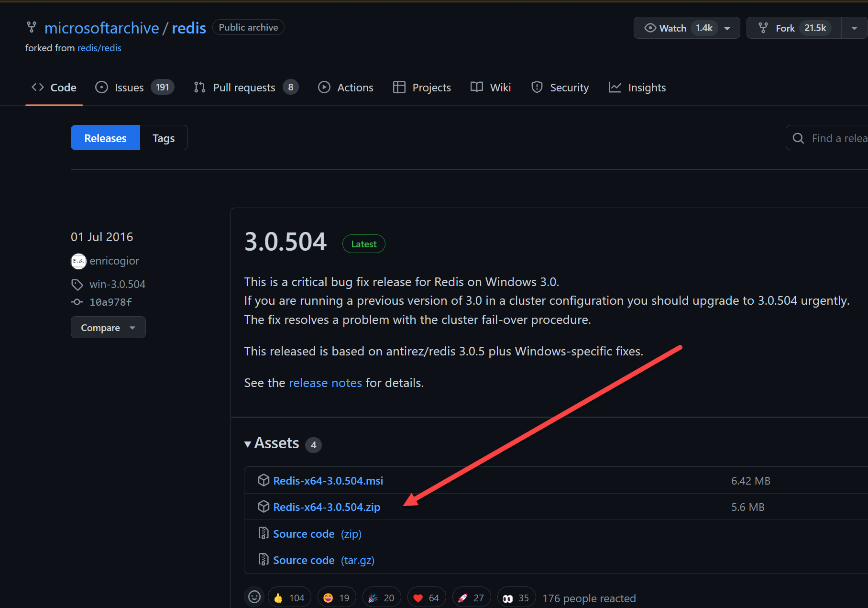Click the Projects table icon
This screenshot has width=868, height=608.
pos(399,87)
